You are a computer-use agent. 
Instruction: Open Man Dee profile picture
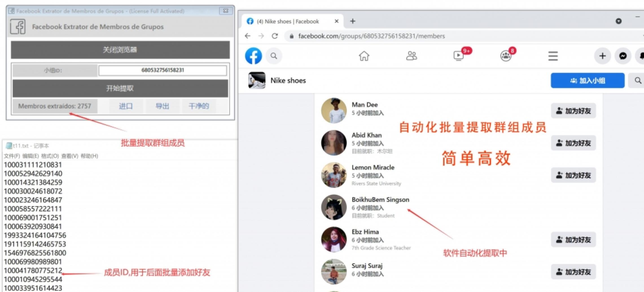(334, 111)
